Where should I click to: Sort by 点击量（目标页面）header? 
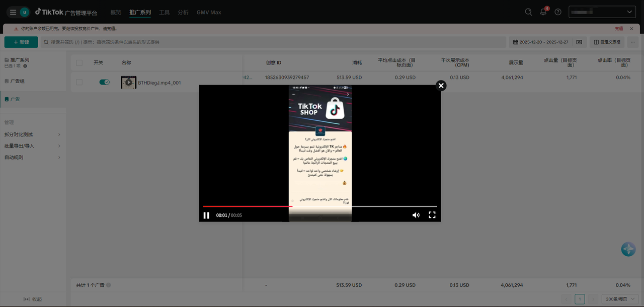click(560, 62)
